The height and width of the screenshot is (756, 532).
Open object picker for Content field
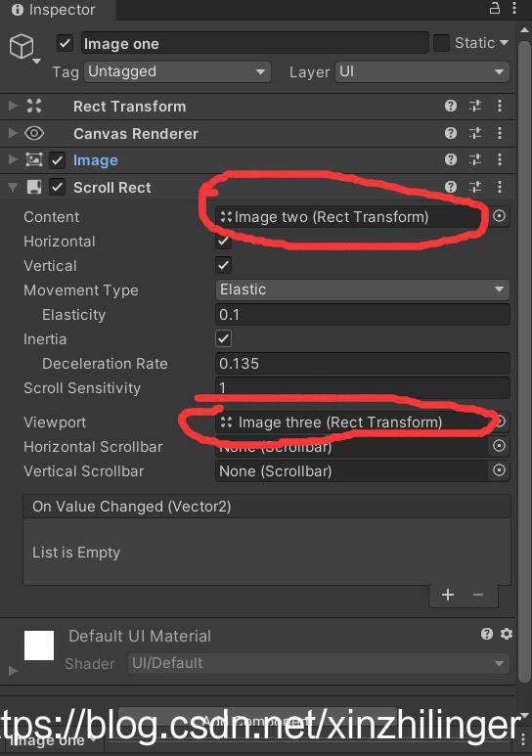coord(499,215)
